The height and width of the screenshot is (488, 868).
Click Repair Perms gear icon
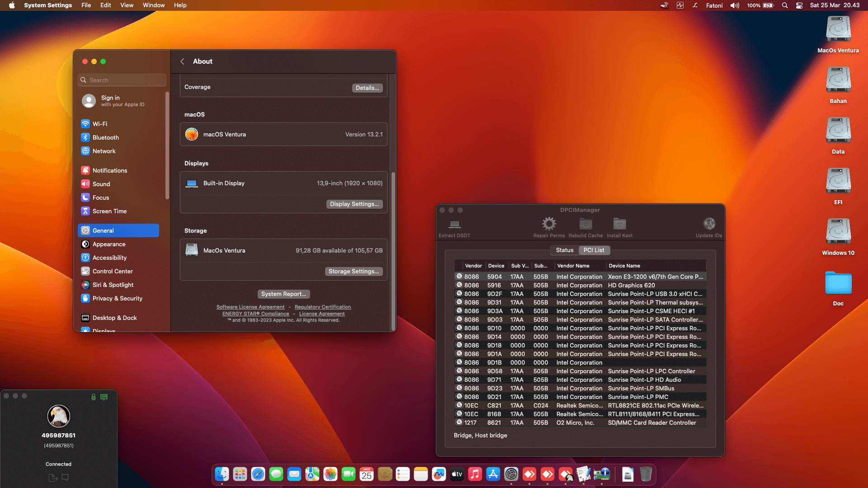tap(549, 224)
